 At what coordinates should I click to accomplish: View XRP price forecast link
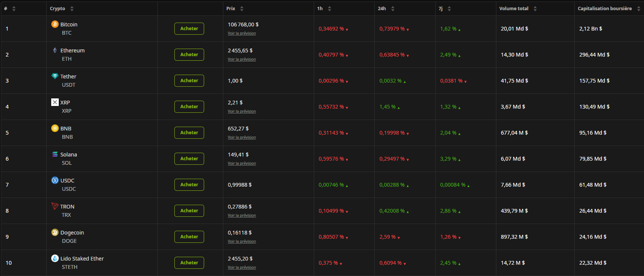click(242, 111)
